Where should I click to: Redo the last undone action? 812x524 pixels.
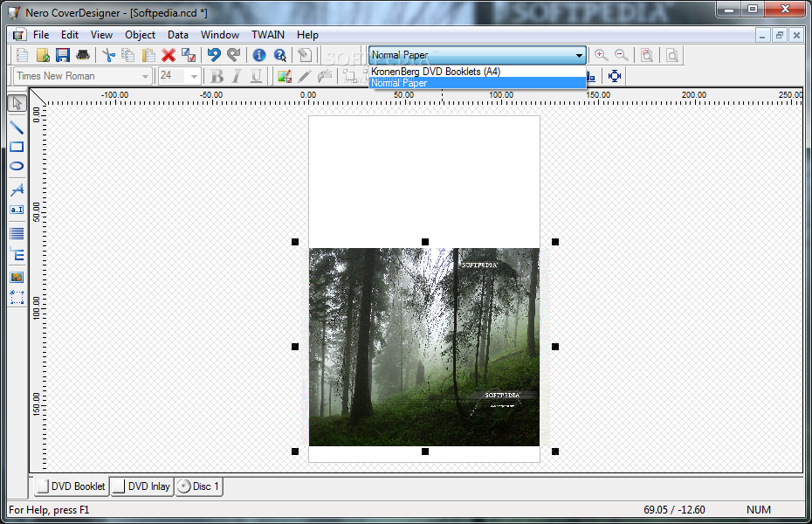[234, 55]
